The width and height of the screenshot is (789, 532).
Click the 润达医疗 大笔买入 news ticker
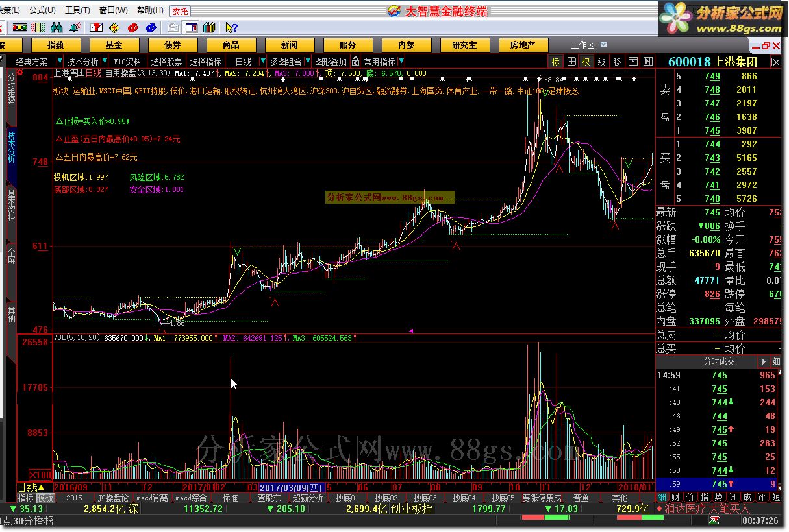707,509
